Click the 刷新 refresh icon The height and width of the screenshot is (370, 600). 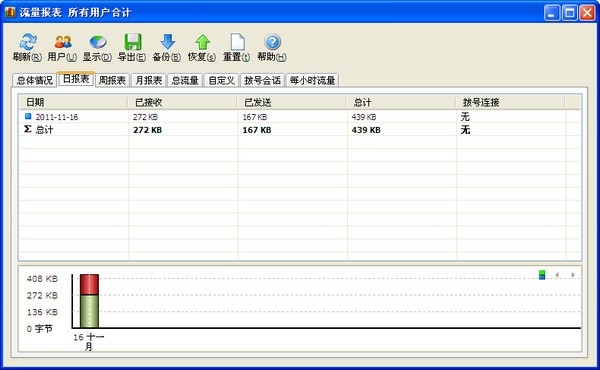(x=28, y=42)
